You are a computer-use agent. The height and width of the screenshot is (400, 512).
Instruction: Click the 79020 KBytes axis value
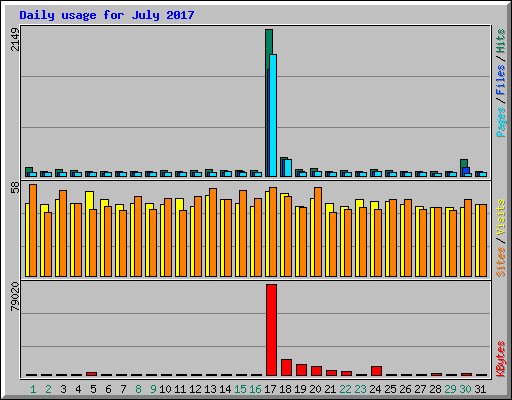coord(15,297)
